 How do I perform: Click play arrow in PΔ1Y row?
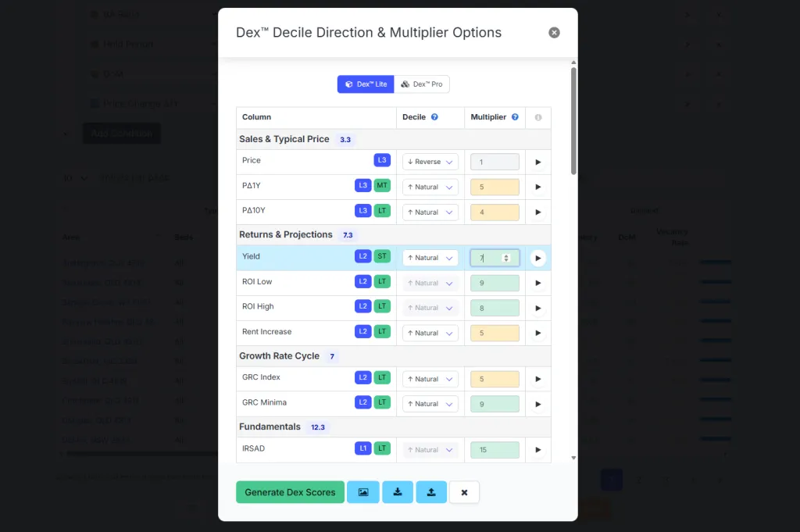(x=537, y=187)
